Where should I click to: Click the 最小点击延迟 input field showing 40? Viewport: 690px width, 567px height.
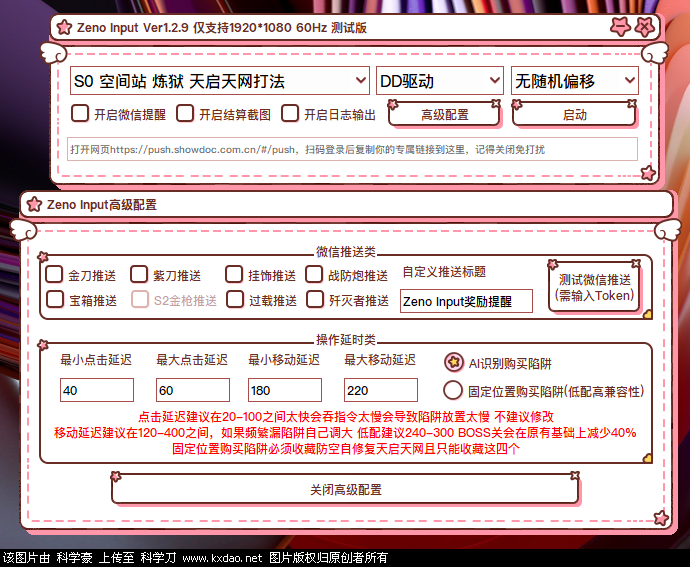click(97, 391)
